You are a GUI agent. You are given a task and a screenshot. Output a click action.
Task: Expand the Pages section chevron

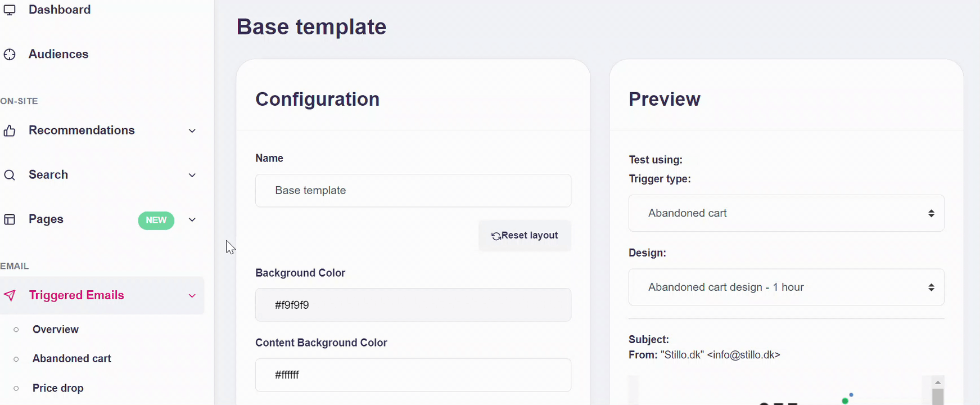click(x=192, y=219)
